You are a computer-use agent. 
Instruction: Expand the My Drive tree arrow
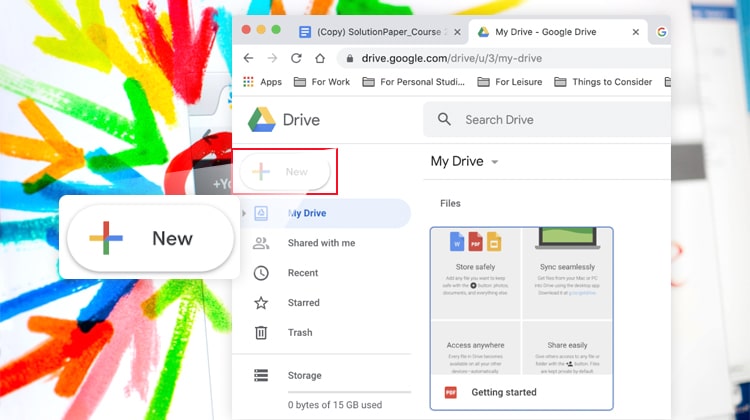pyautogui.click(x=244, y=213)
